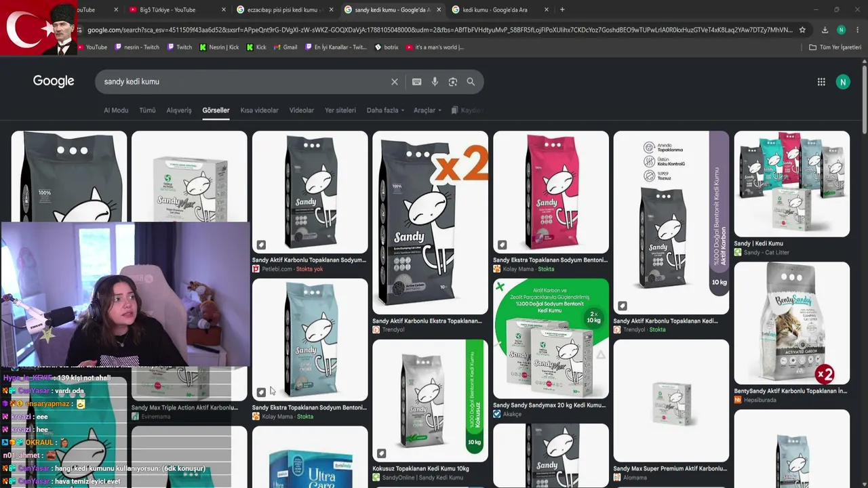The image size is (868, 488).
Task: Open the Chrome profile button in toolbar
Action: pos(842,30)
